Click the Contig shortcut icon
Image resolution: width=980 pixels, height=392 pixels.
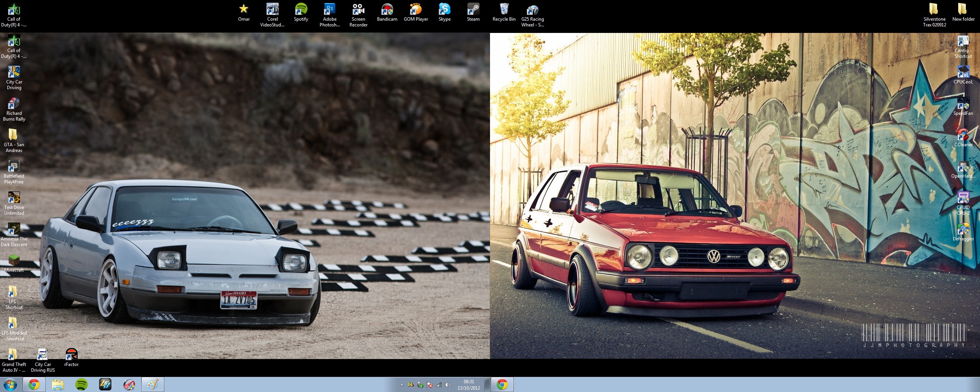click(963, 46)
